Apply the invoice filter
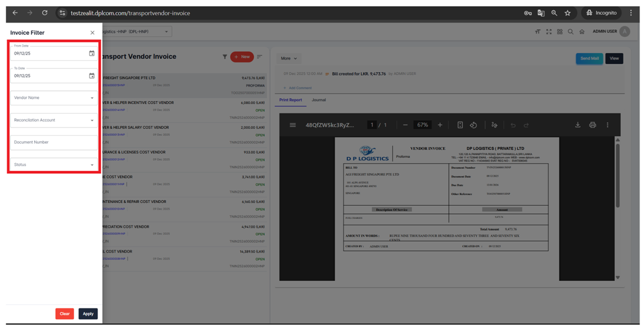 pos(88,314)
